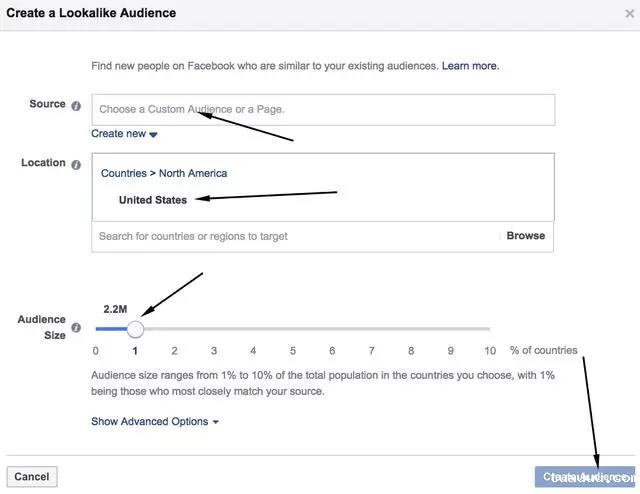Expand the Create new dropdown
640x494 pixels.
[125, 134]
